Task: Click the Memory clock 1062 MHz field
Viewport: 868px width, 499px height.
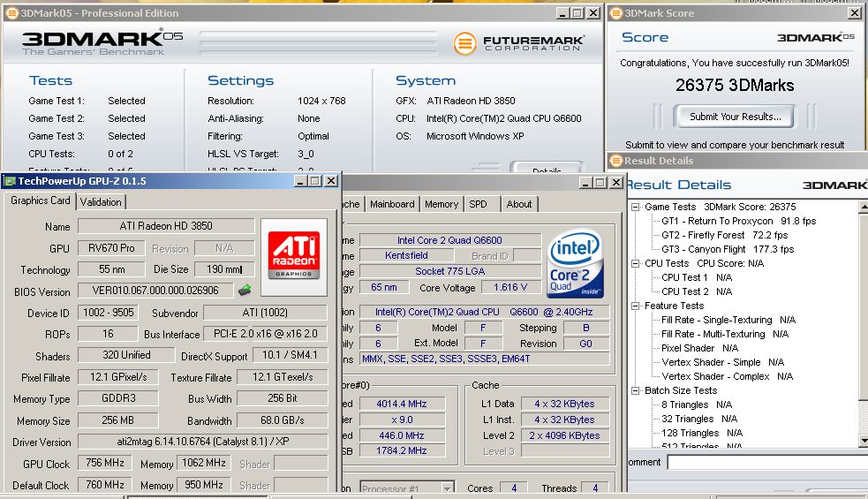Action: pyautogui.click(x=204, y=463)
